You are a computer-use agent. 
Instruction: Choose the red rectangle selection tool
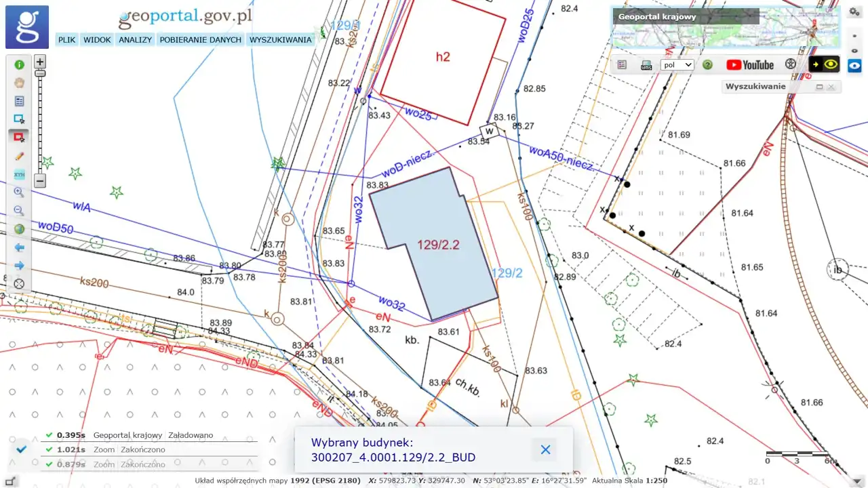coord(19,138)
